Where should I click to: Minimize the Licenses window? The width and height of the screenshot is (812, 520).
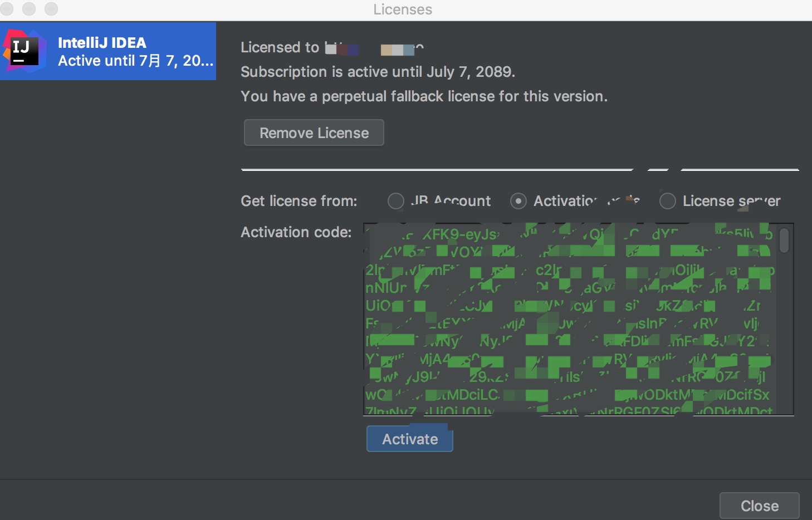29,9
